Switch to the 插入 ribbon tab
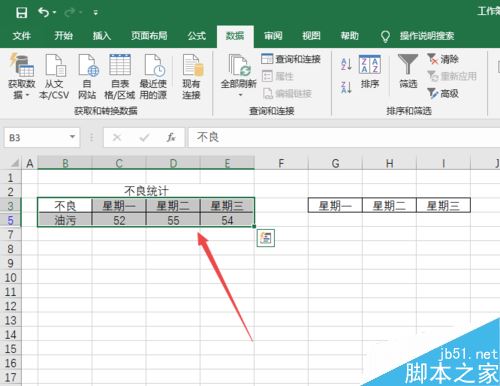Viewport: 500px width, 386px height. tap(102, 36)
